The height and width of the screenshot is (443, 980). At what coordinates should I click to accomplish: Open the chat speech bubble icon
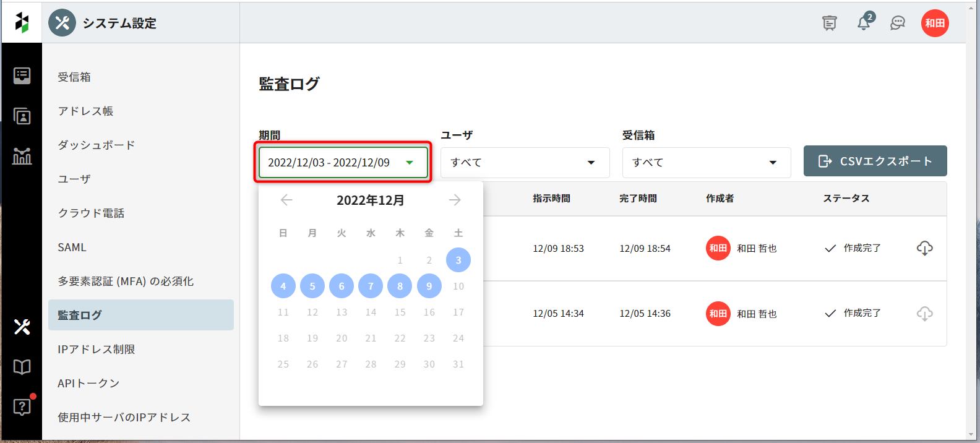(x=897, y=24)
